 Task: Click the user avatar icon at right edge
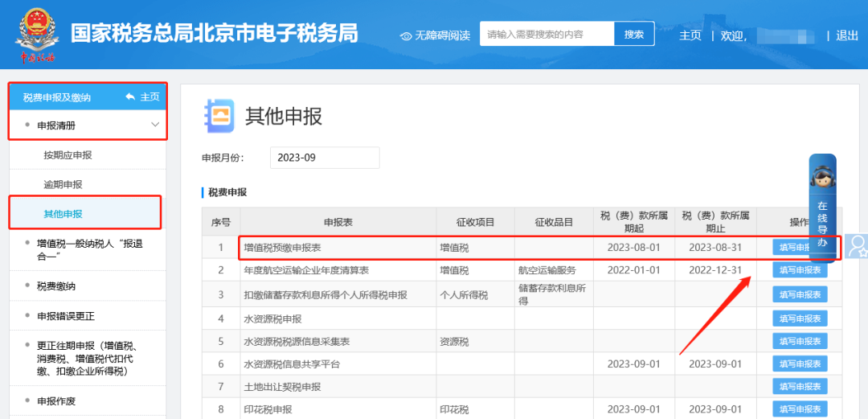click(858, 245)
